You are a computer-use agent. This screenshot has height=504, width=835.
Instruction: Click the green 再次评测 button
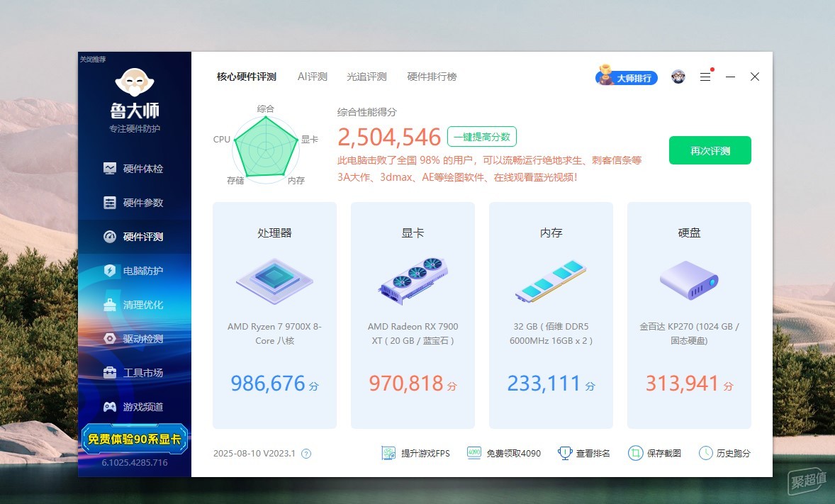(x=710, y=150)
